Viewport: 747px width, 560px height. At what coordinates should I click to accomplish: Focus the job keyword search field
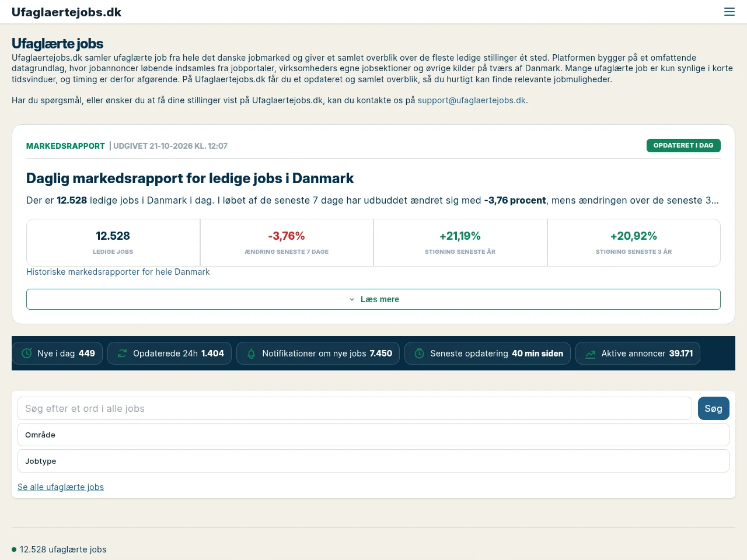(355, 408)
